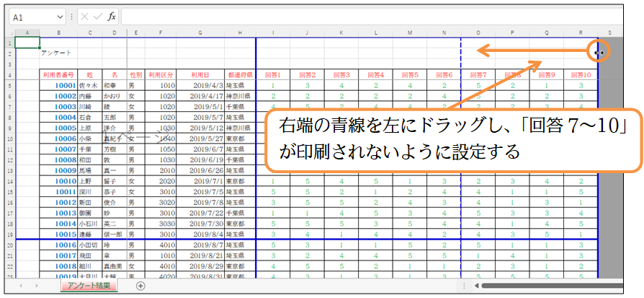Viewport: 644px width, 298px height.
Task: Click the Name Box showing A1
Action: point(37,17)
